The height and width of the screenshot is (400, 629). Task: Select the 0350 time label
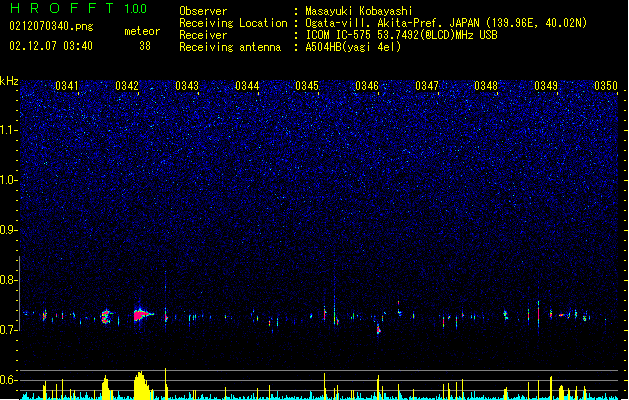(x=606, y=85)
